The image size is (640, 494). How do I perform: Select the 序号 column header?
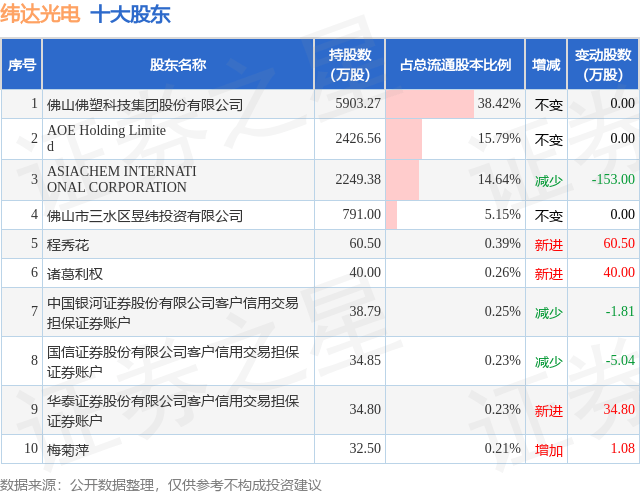(22, 65)
